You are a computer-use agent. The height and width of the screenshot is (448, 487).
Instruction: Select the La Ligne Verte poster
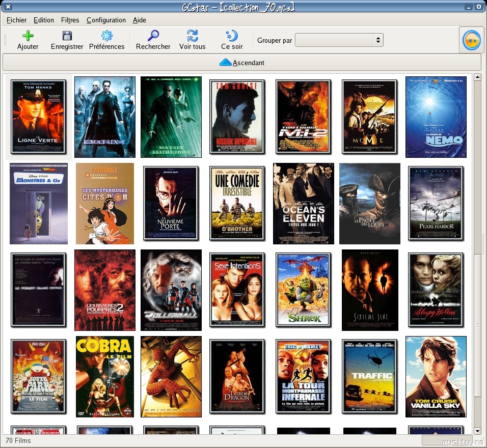(38, 117)
